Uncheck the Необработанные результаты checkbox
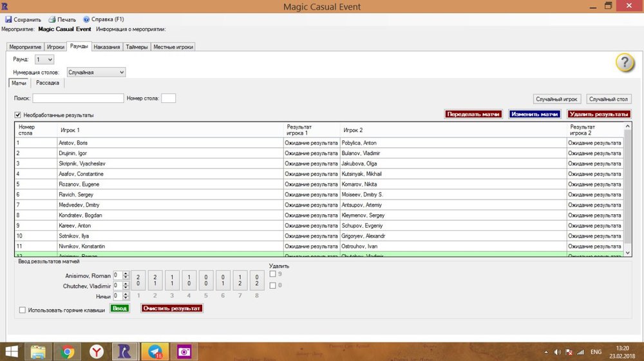 pos(17,115)
